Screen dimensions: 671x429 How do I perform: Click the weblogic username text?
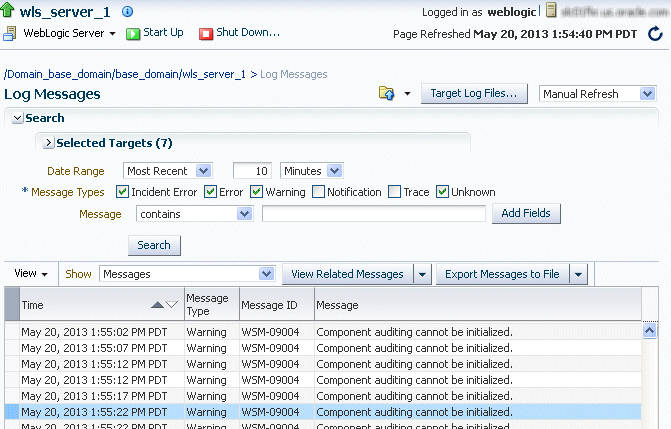point(511,12)
